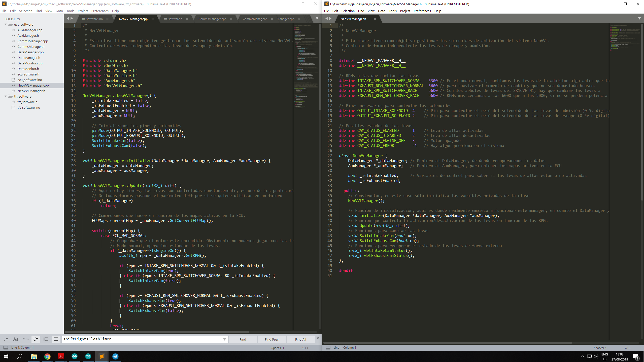Viewport: 644px width, 362px height.
Task: Click the Find Prev button
Action: click(272, 339)
